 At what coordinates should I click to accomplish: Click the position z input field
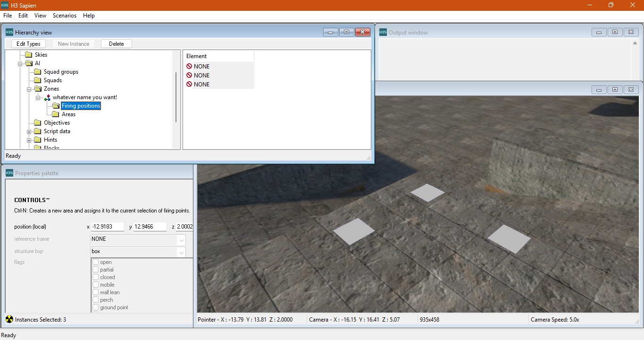[184, 227]
